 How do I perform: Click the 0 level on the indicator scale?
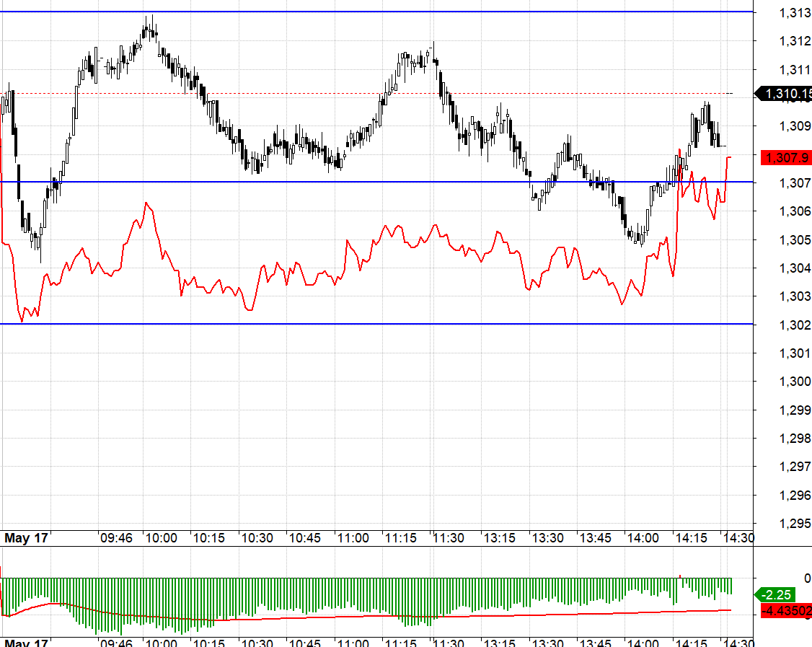(x=807, y=578)
